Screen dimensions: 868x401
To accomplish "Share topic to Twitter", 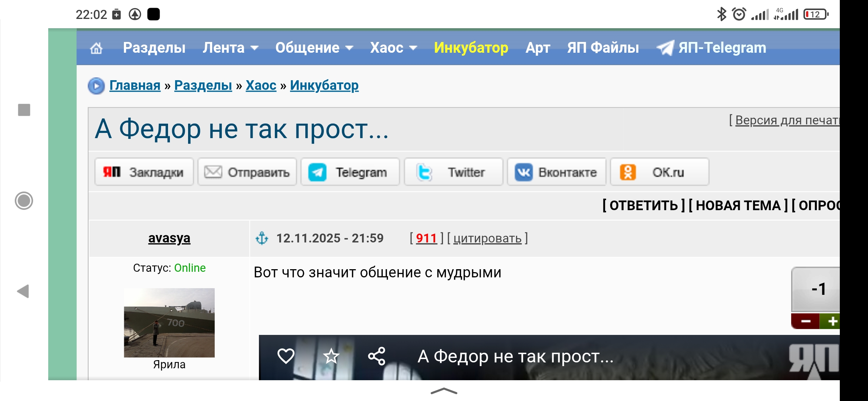I will tap(453, 172).
